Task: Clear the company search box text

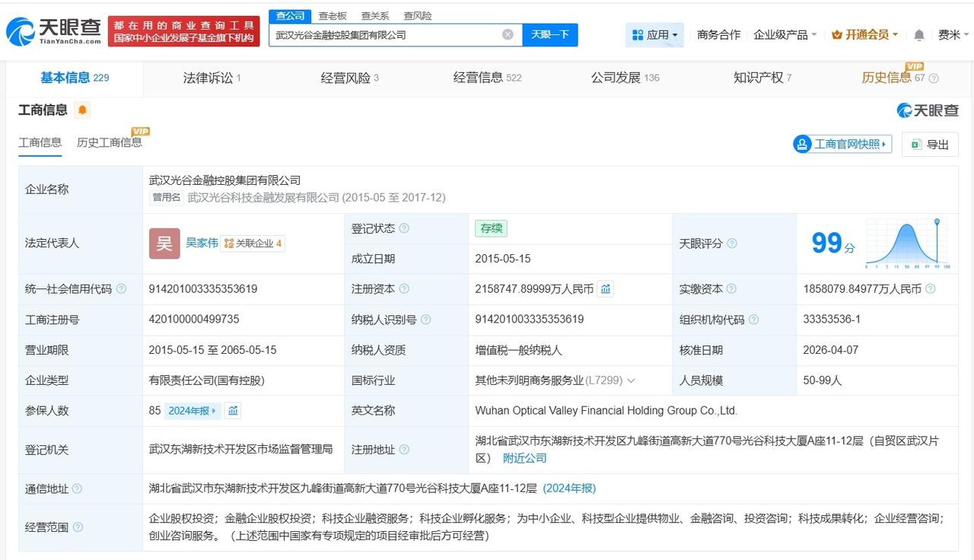Action: (x=508, y=34)
